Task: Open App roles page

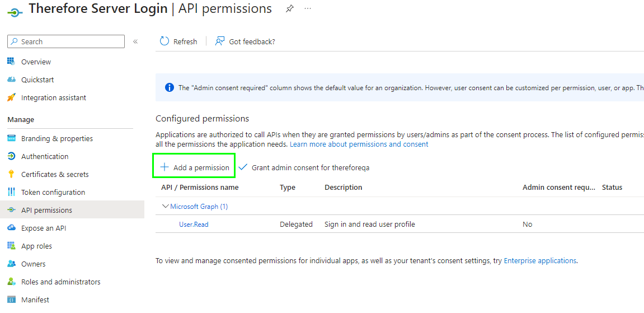Action: (x=36, y=246)
